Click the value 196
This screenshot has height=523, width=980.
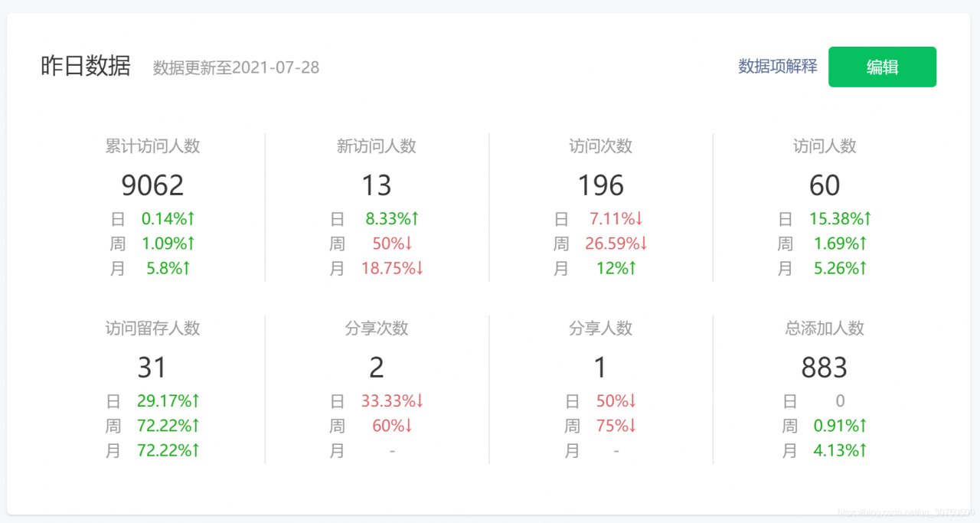(601, 185)
